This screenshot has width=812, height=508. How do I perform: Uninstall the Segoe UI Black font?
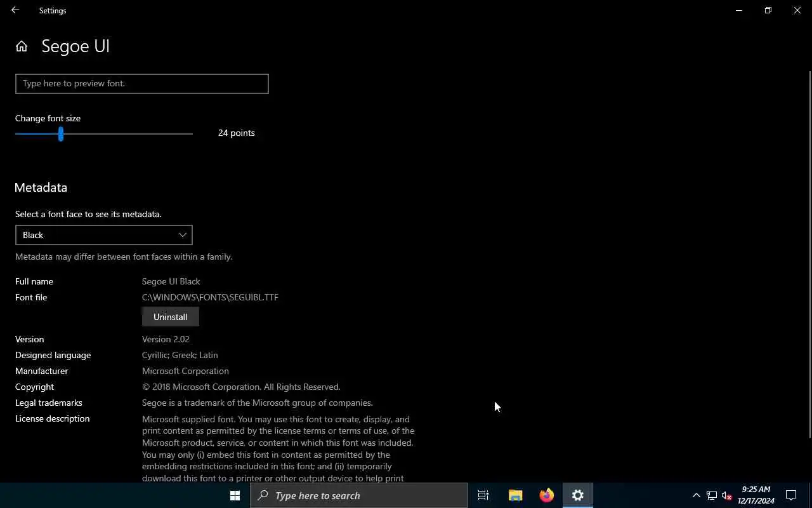point(171,317)
